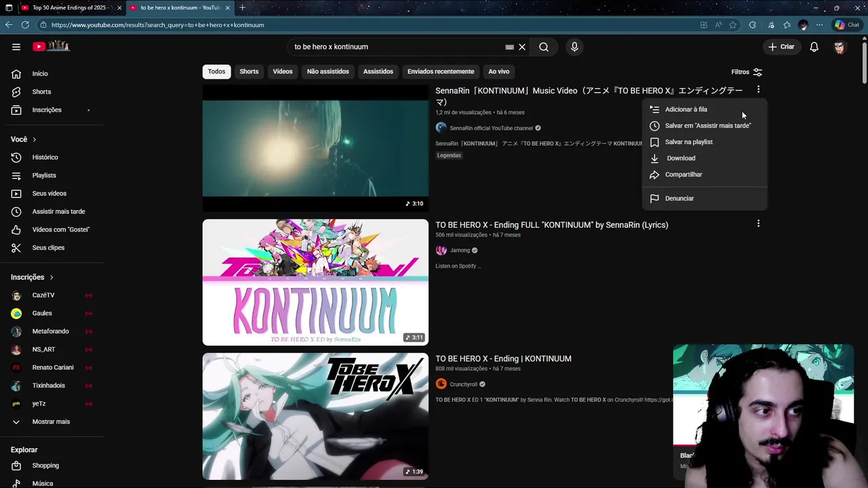
Task: Reload the page with the refresh icon
Action: tap(25, 25)
